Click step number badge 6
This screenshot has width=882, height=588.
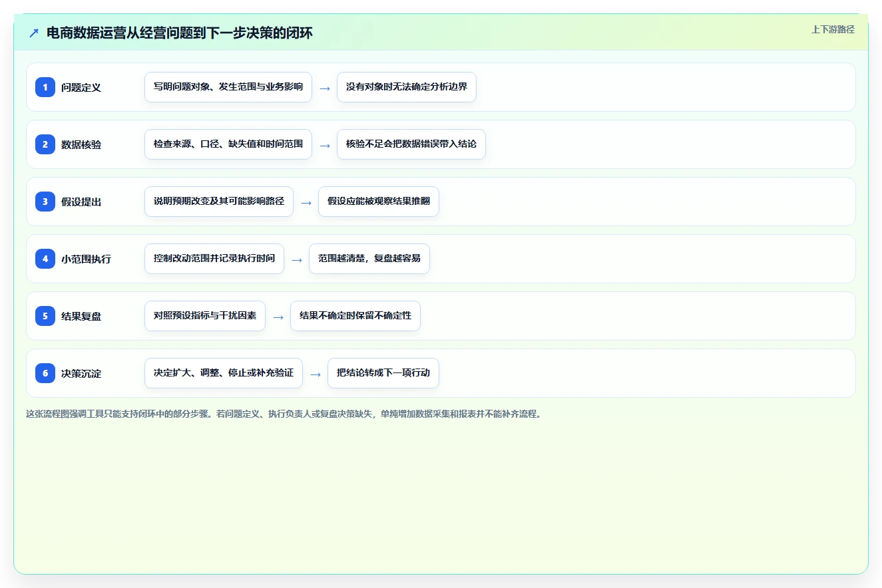point(45,373)
